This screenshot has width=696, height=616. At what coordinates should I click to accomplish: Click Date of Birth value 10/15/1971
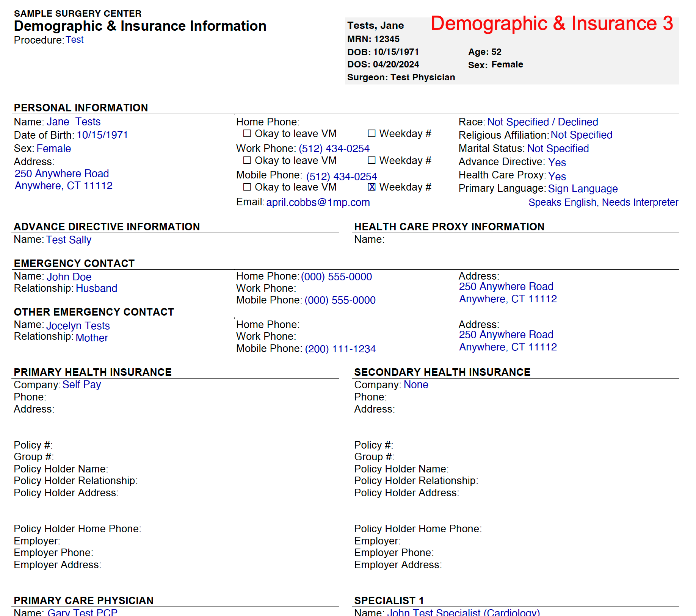(x=102, y=135)
